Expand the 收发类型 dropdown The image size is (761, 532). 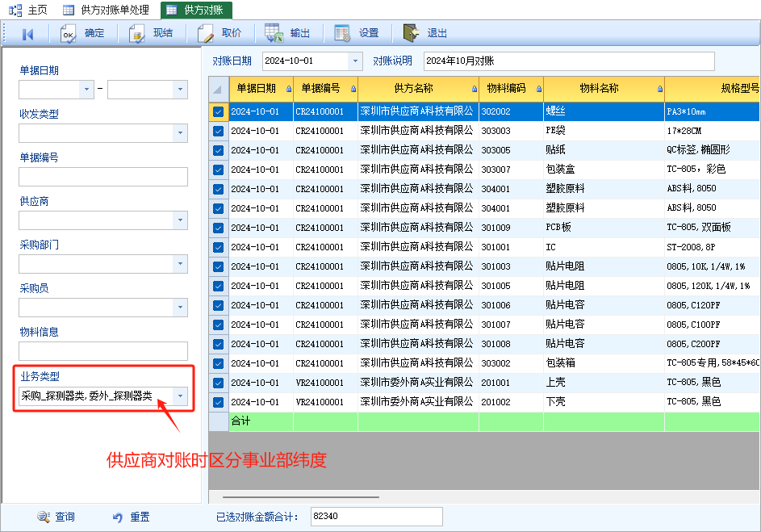[180, 133]
